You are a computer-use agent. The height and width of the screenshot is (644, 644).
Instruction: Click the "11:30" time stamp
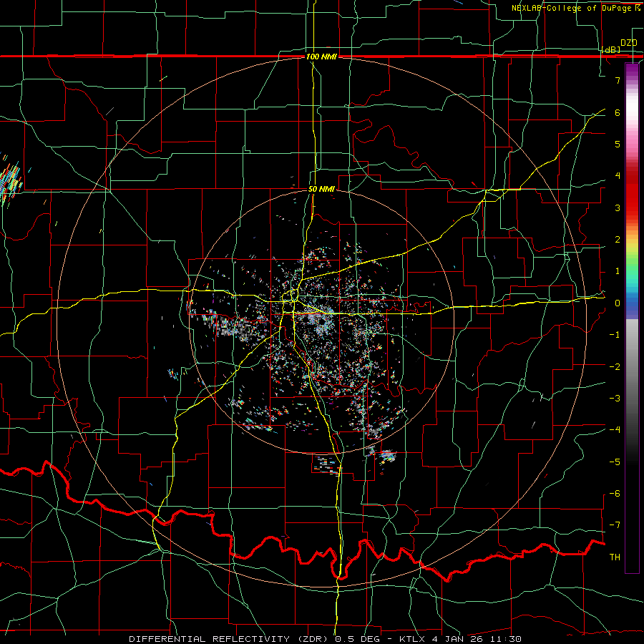pos(504,639)
